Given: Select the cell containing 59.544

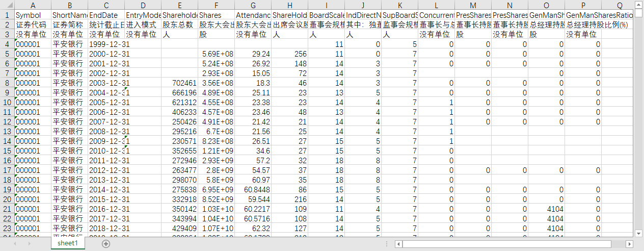Looking at the screenshot, I should coord(253,199).
